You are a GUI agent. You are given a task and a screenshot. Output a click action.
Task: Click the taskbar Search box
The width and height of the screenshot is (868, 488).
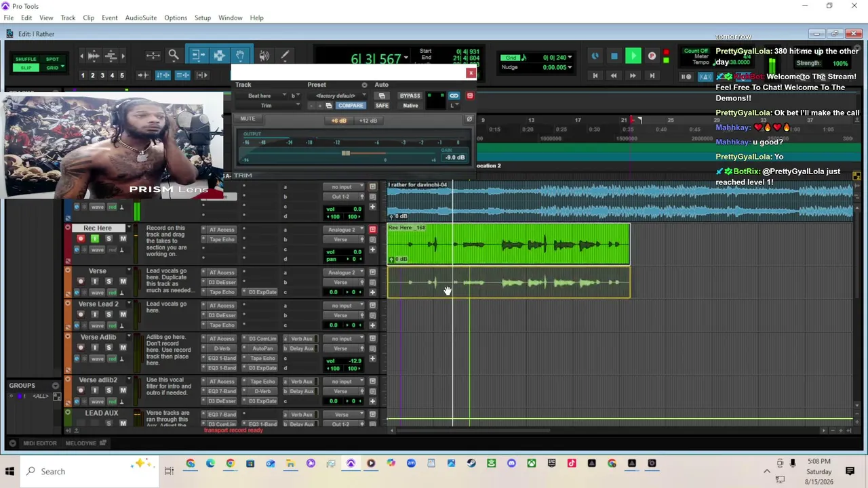[88, 471]
